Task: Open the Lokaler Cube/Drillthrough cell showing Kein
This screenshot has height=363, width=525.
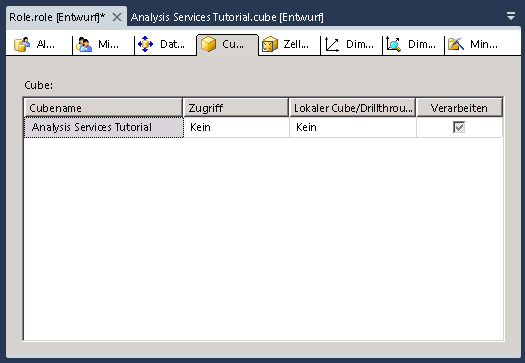Action: 353,127
